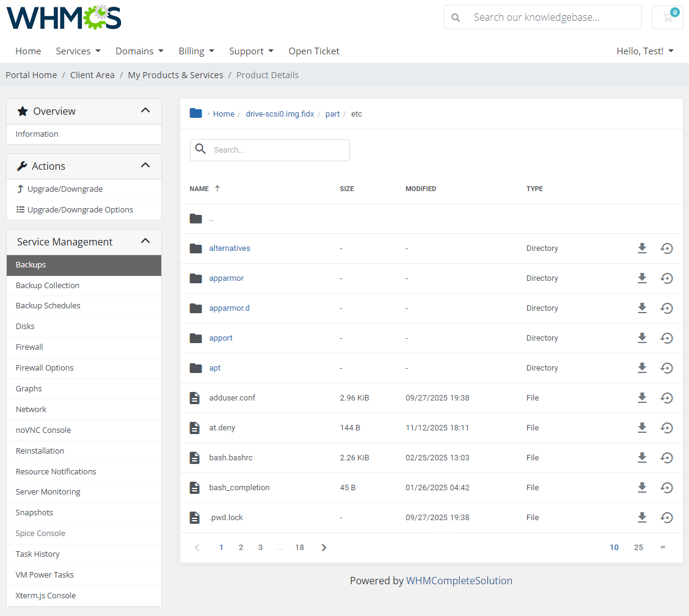Screen dimensions: 689x616
Task: Download the apparmor directory
Action: point(642,278)
